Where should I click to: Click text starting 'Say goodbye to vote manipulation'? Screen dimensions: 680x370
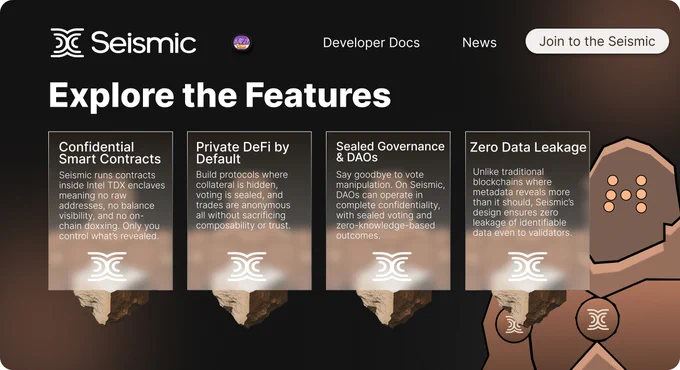click(x=390, y=205)
